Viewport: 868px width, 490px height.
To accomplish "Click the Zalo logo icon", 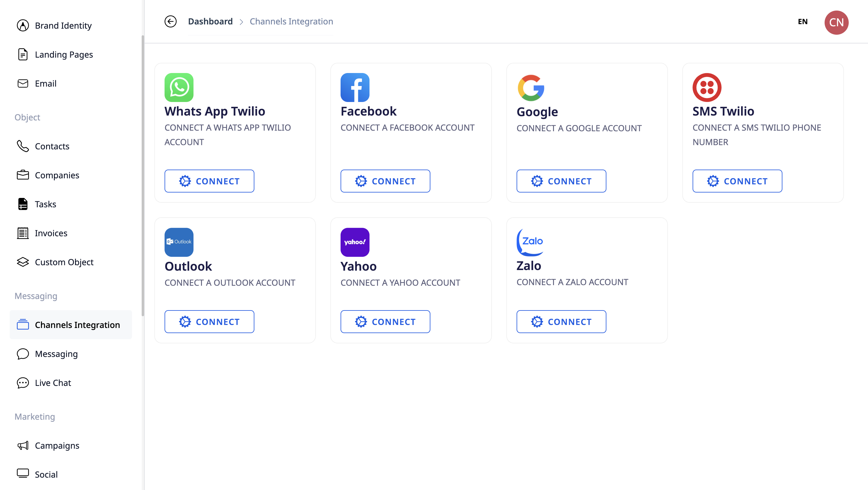I will coord(530,242).
